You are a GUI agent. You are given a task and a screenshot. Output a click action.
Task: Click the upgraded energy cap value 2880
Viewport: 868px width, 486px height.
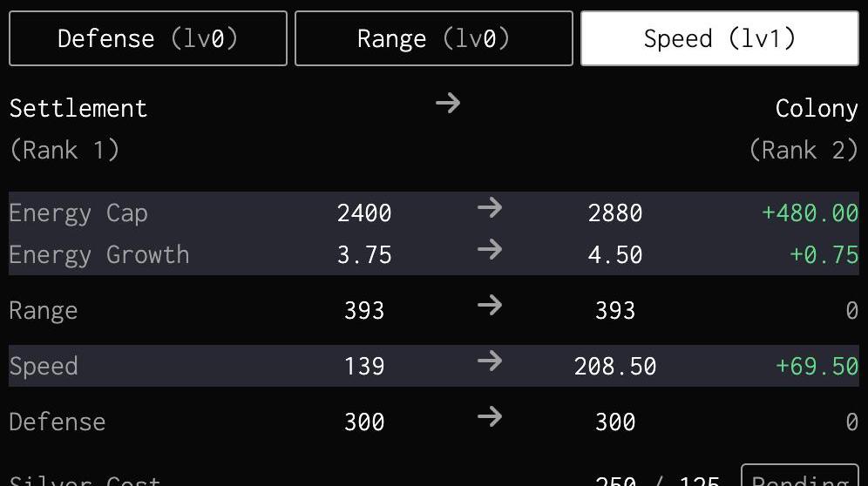[x=614, y=213]
